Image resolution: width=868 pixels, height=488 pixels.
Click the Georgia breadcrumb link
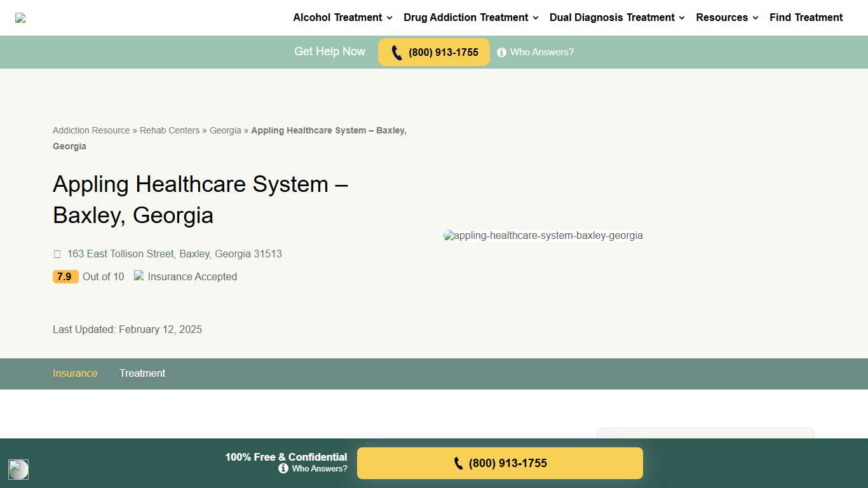(225, 130)
